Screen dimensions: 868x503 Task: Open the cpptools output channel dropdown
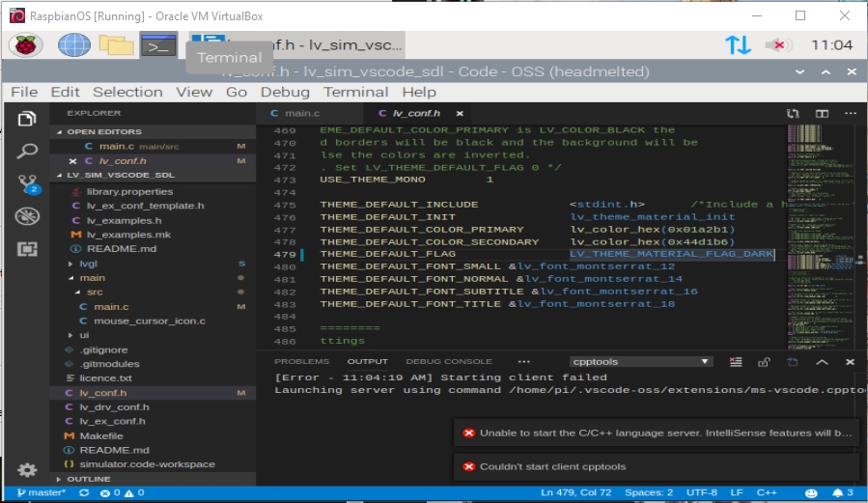tap(641, 362)
